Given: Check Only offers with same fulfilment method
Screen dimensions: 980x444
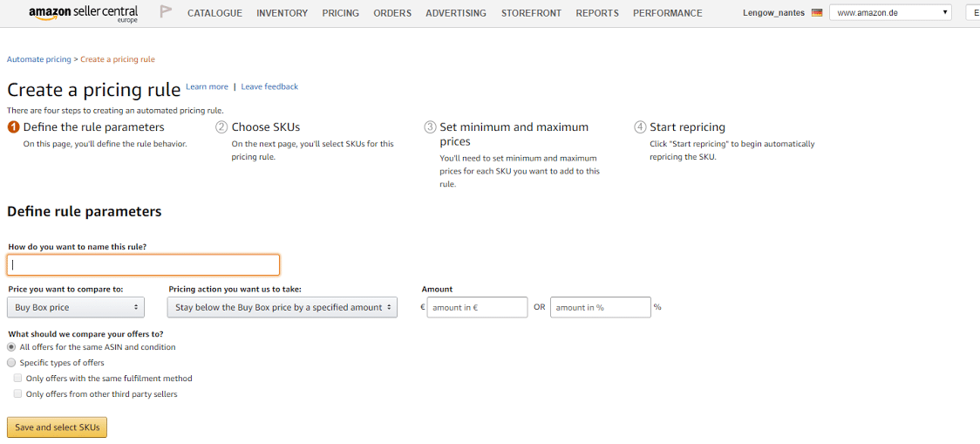Looking at the screenshot, I should tap(18, 379).
